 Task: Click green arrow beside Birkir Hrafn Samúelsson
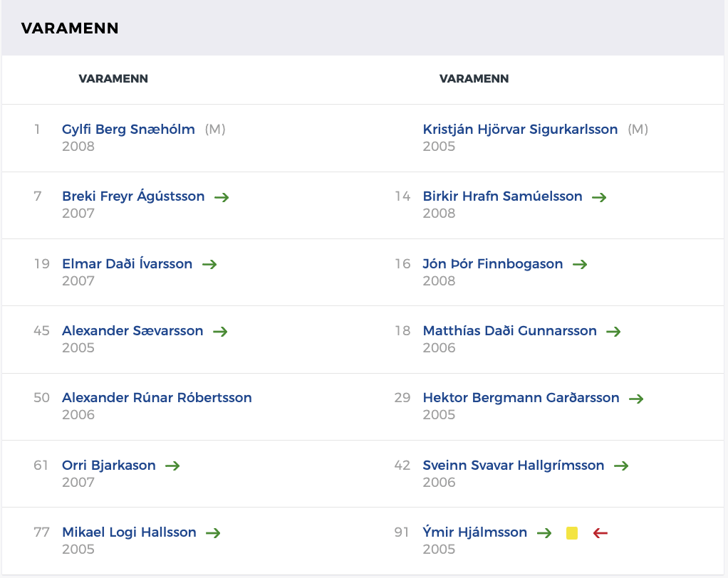(599, 197)
